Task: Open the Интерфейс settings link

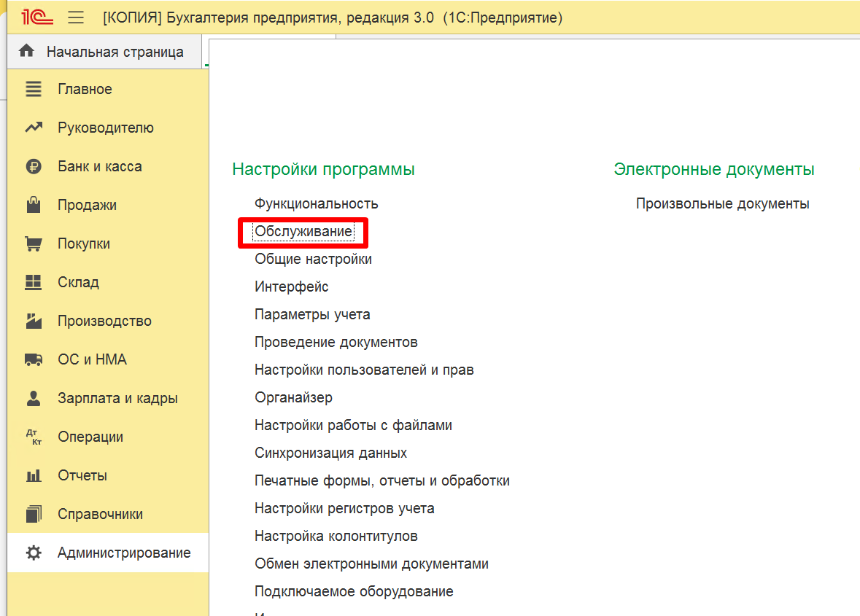Action: (291, 286)
